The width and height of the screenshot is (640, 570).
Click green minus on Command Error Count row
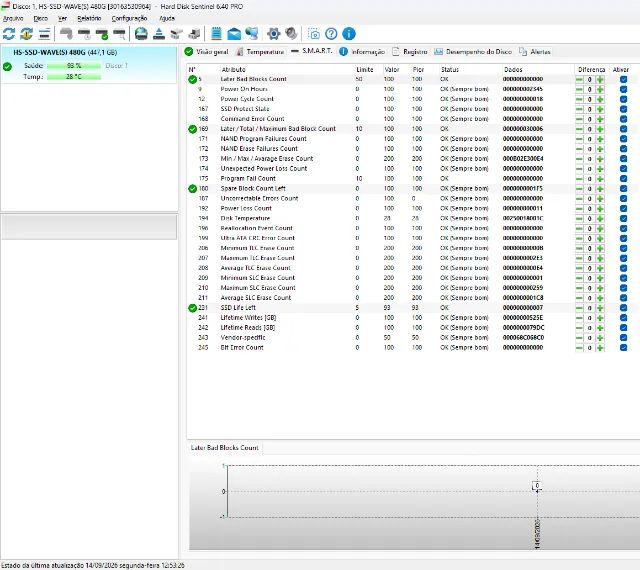579,119
